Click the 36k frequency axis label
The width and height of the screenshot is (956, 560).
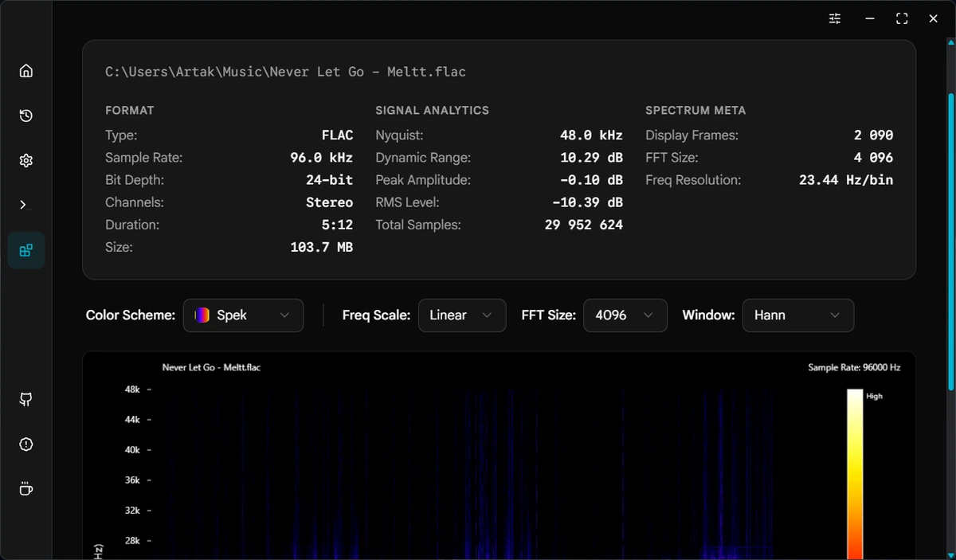click(132, 480)
